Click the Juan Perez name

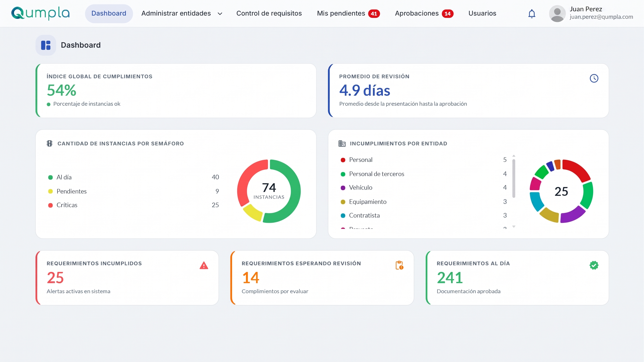586,9
